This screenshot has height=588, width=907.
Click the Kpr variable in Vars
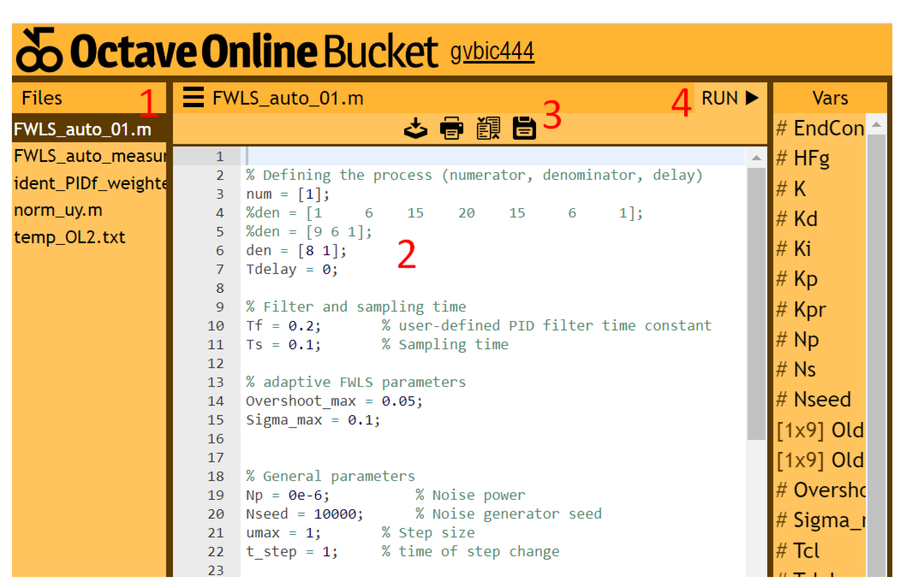pyautogui.click(x=801, y=309)
